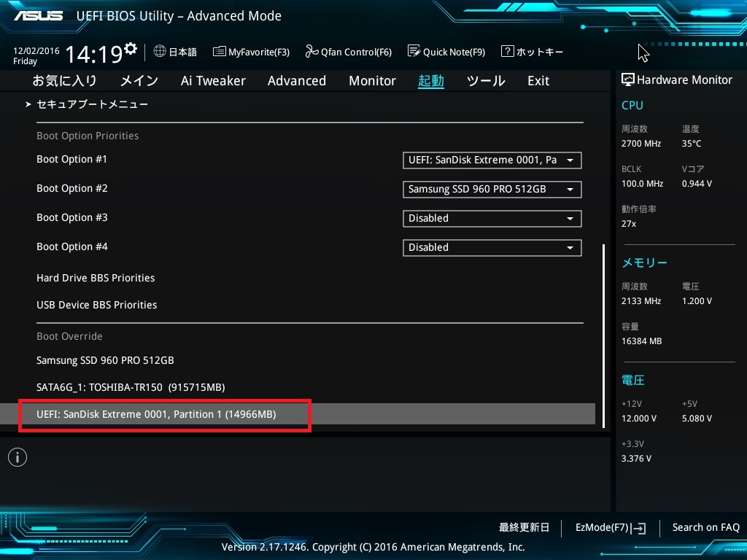747x560 pixels.
Task: Click memory voltage 1.200 V value
Action: tap(697, 301)
